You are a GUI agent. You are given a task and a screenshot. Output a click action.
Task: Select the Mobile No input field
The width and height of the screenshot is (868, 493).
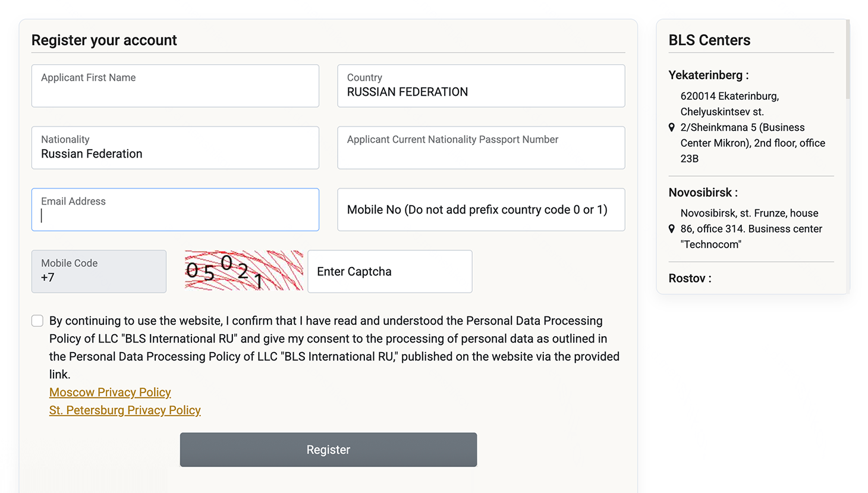pyautogui.click(x=480, y=210)
